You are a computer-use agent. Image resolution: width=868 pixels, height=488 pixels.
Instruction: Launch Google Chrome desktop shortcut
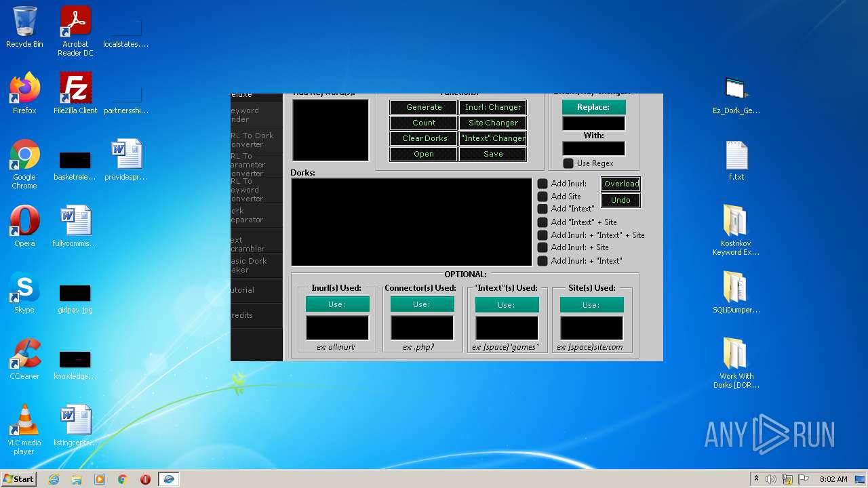point(24,165)
